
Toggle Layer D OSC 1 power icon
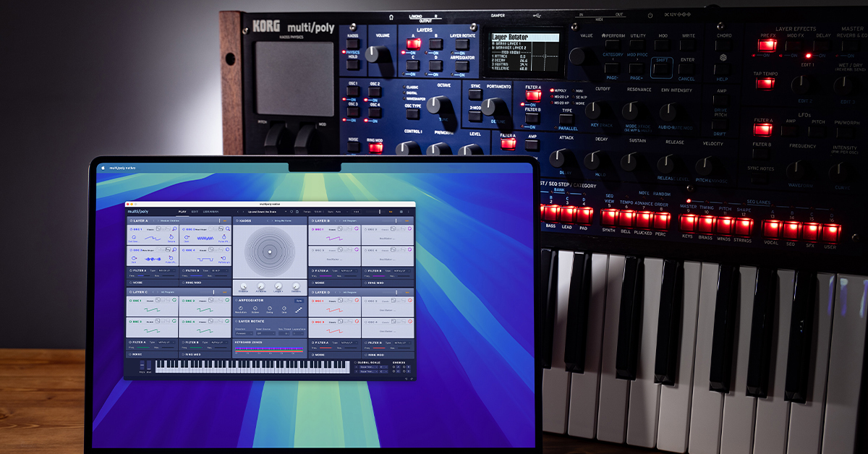click(x=312, y=300)
